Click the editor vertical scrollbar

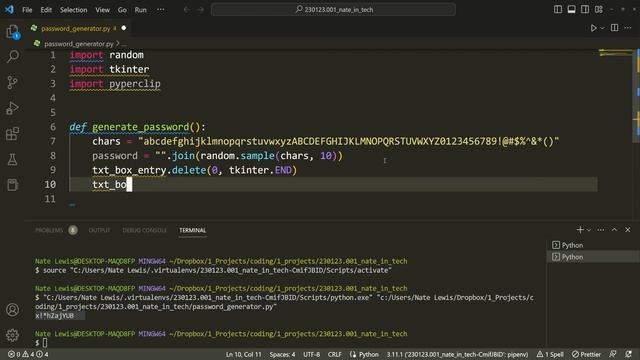tap(637, 96)
